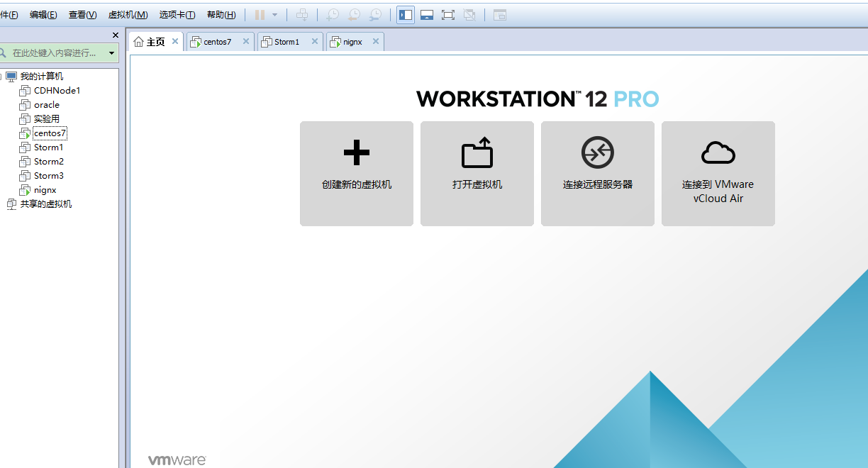
Task: Close the centos7 tab
Action: pos(246,41)
